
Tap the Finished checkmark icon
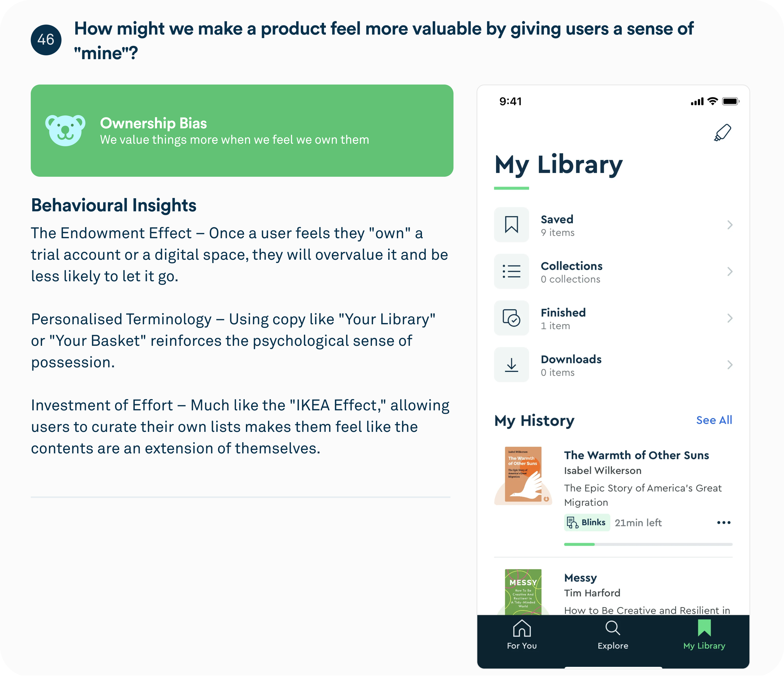tap(511, 318)
